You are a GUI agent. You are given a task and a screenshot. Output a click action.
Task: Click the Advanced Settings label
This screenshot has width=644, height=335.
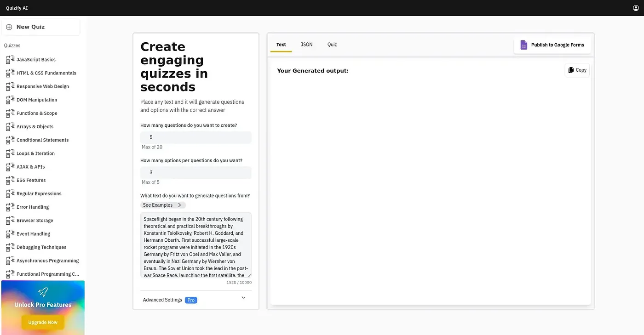tap(162, 300)
